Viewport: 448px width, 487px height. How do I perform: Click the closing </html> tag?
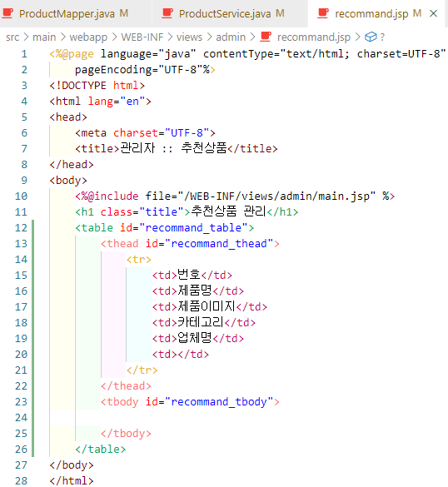(x=71, y=481)
